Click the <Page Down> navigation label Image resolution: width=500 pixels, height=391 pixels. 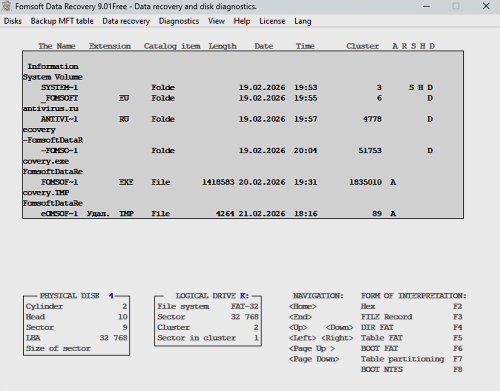click(314, 359)
